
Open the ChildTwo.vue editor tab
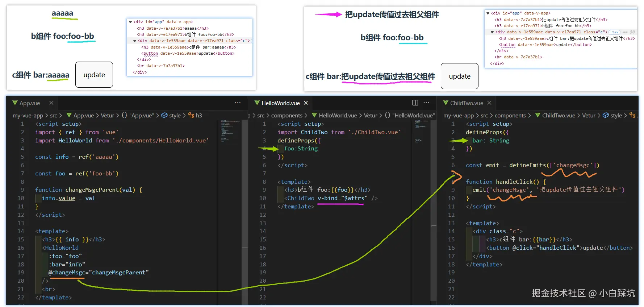click(x=467, y=103)
